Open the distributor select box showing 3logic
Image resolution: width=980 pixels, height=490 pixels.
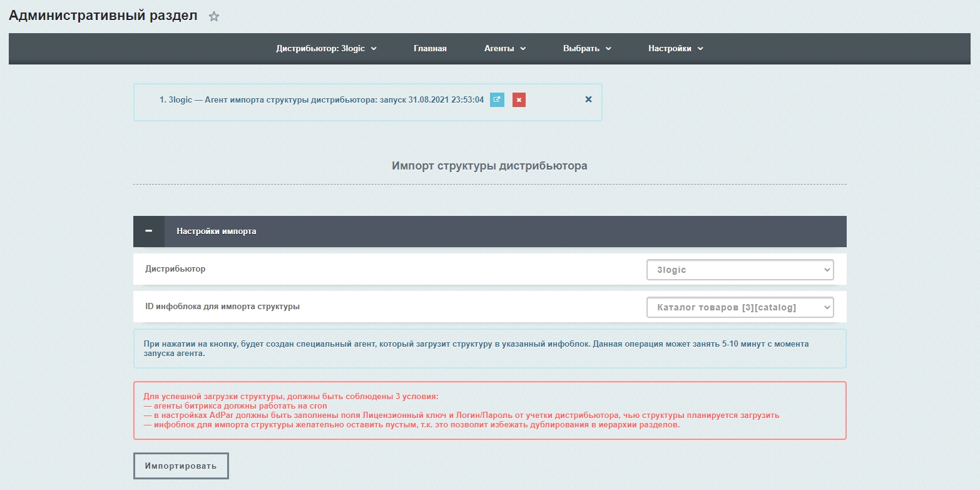740,270
